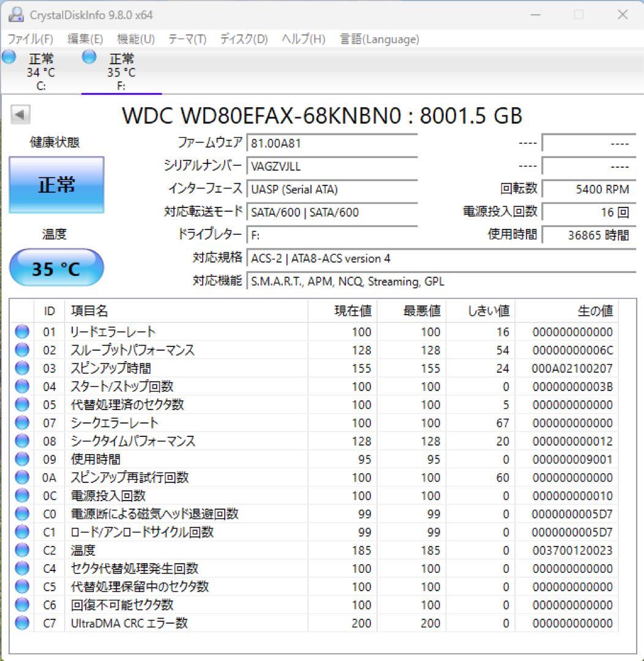Click the CrystalDiskInfo app icon in title bar

click(x=16, y=15)
